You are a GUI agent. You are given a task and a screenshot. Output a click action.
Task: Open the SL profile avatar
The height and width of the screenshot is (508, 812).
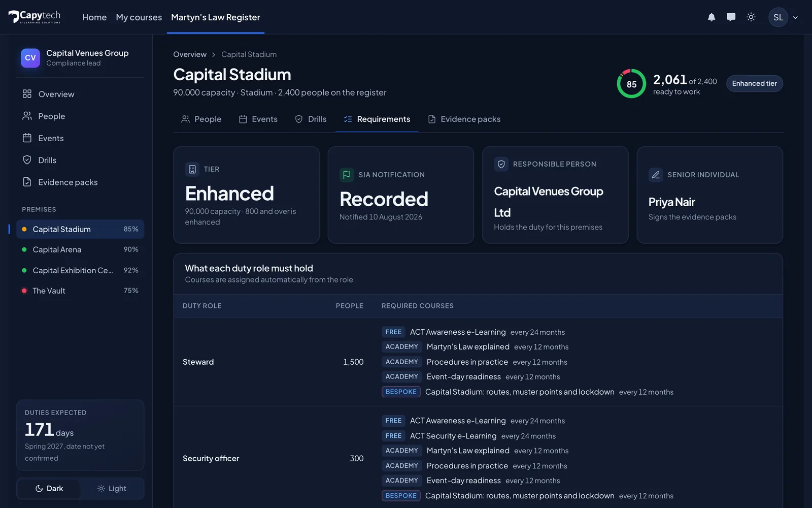[778, 17]
